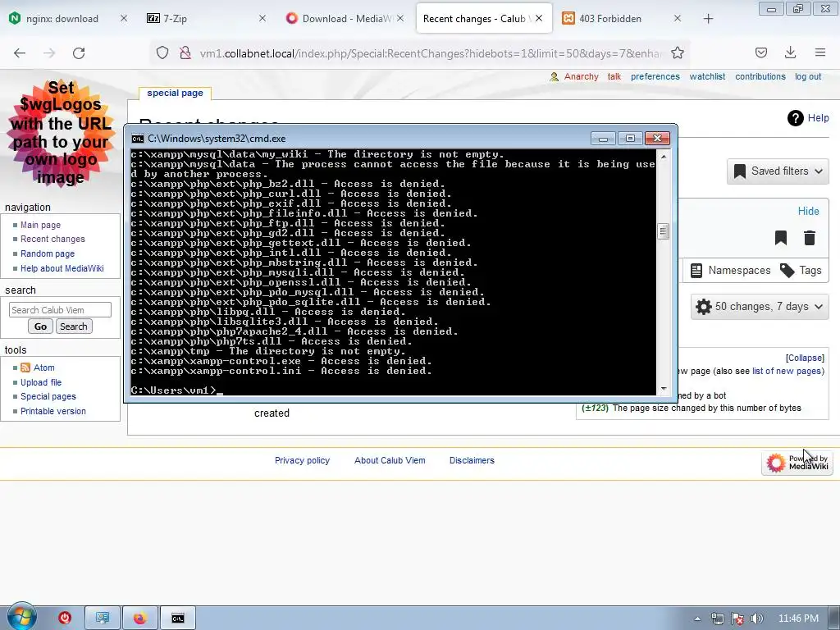Go back with the browser back arrow
This screenshot has height=630, width=840.
pos(20,53)
